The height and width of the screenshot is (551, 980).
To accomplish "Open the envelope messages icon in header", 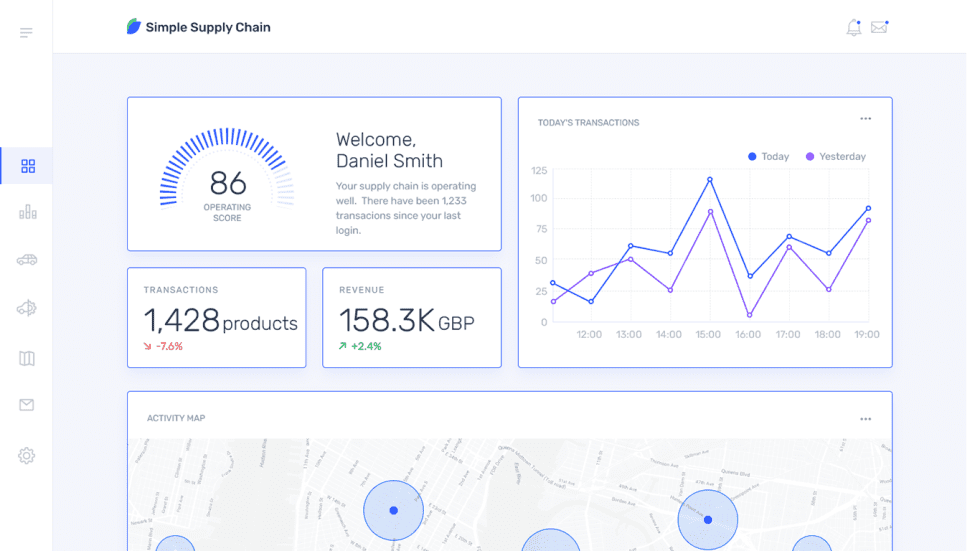I will [879, 28].
